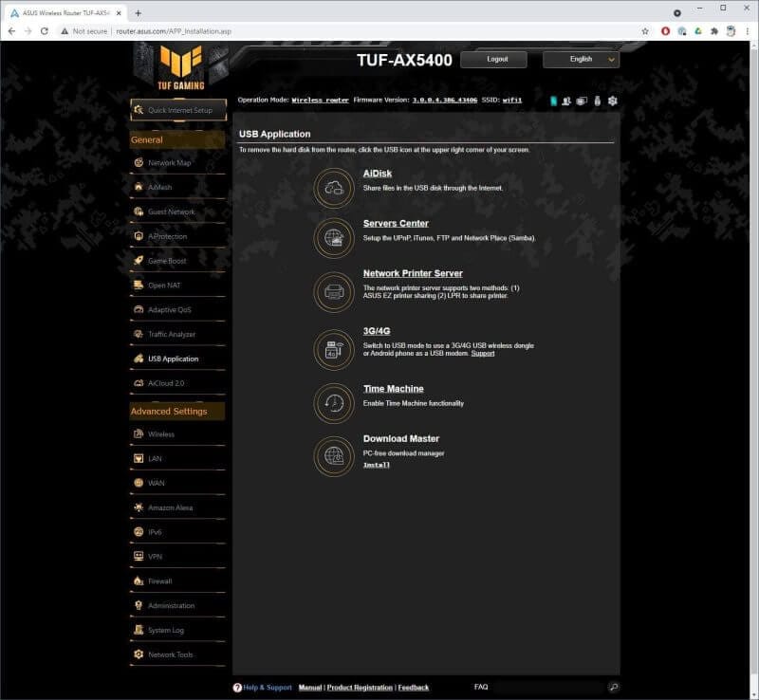Launch Quick Internet Setup

click(178, 110)
